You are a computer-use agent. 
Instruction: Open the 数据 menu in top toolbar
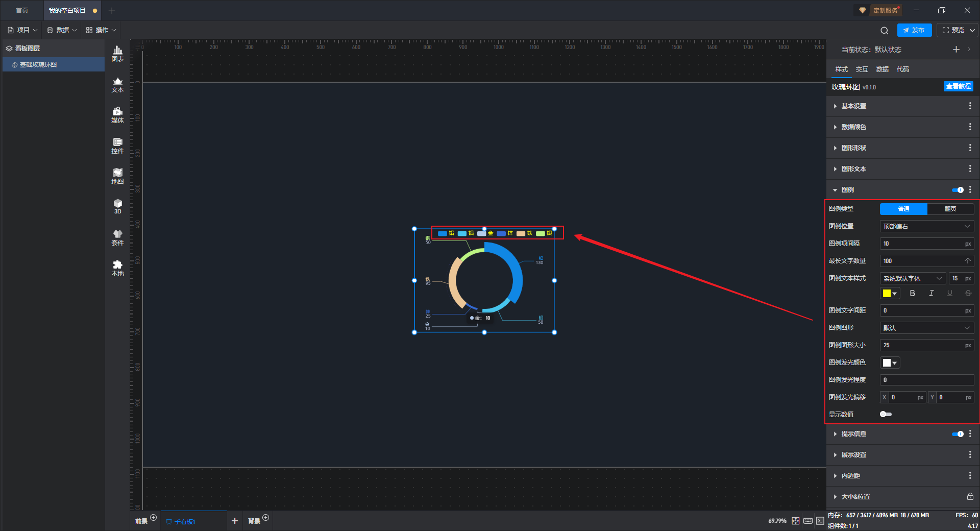[x=62, y=30]
